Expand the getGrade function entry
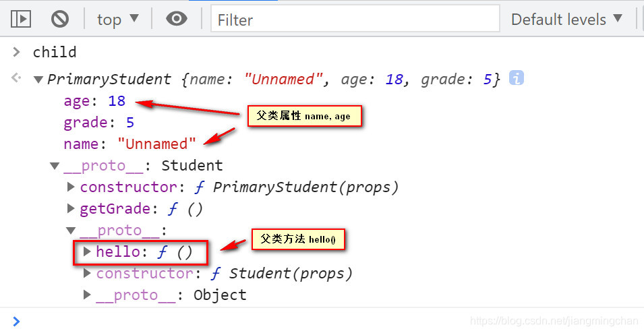 (71, 208)
